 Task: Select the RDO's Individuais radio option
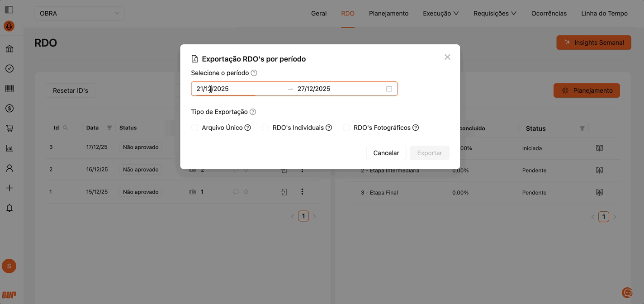(x=265, y=128)
